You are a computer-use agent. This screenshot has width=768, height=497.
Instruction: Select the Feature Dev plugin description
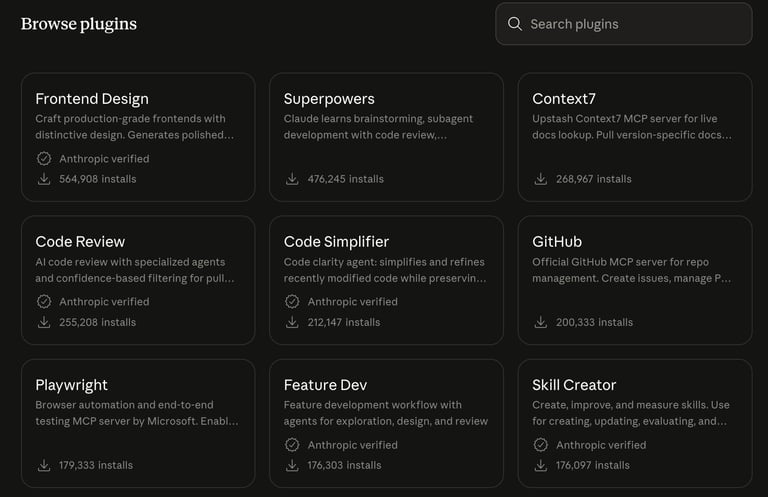(385, 413)
